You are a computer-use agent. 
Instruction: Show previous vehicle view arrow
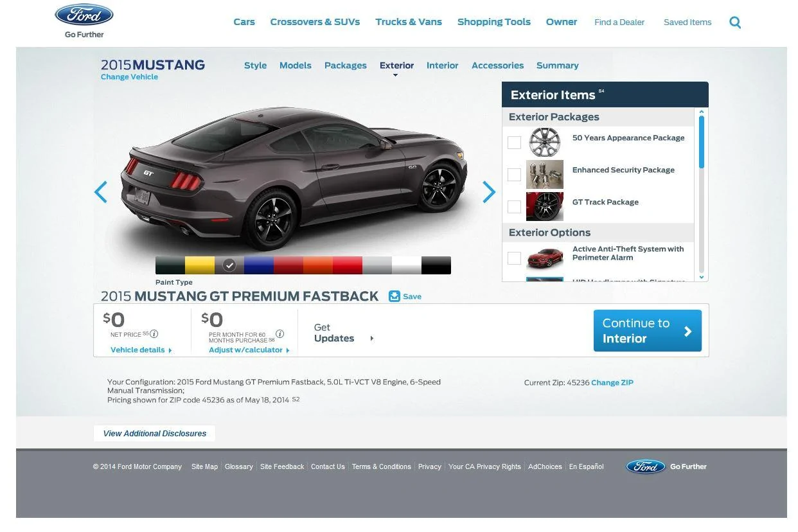point(101,192)
